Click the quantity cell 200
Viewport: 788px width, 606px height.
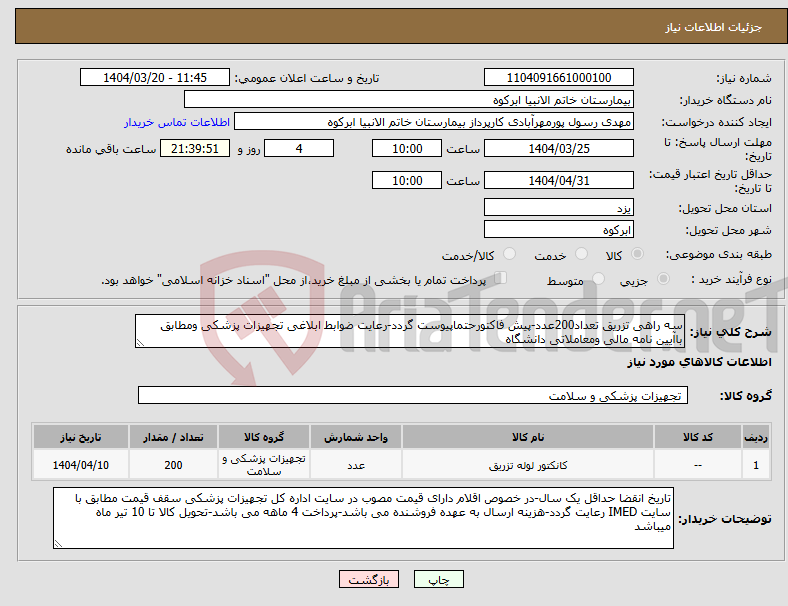pyautogui.click(x=173, y=465)
